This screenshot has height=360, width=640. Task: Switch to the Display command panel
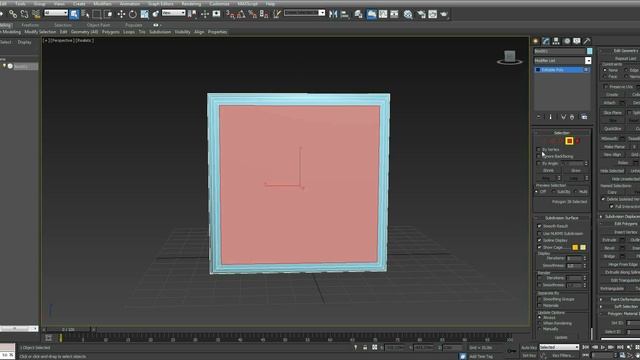pos(576,41)
